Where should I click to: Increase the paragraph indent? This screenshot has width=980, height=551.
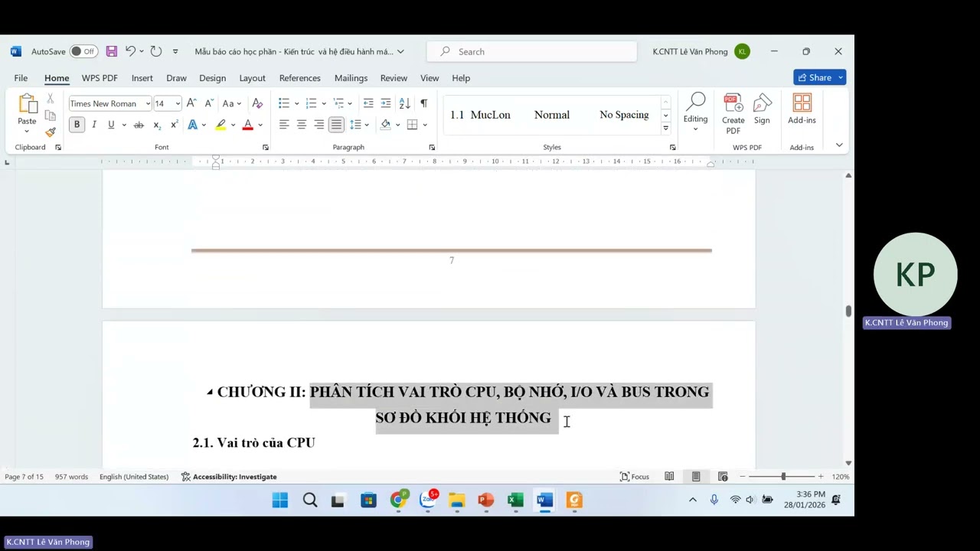386,103
